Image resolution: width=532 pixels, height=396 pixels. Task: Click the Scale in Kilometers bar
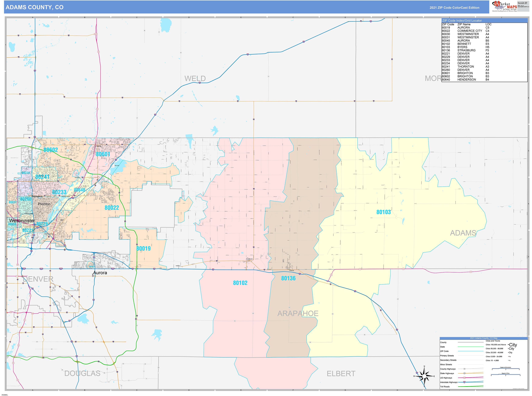[x=506, y=369]
